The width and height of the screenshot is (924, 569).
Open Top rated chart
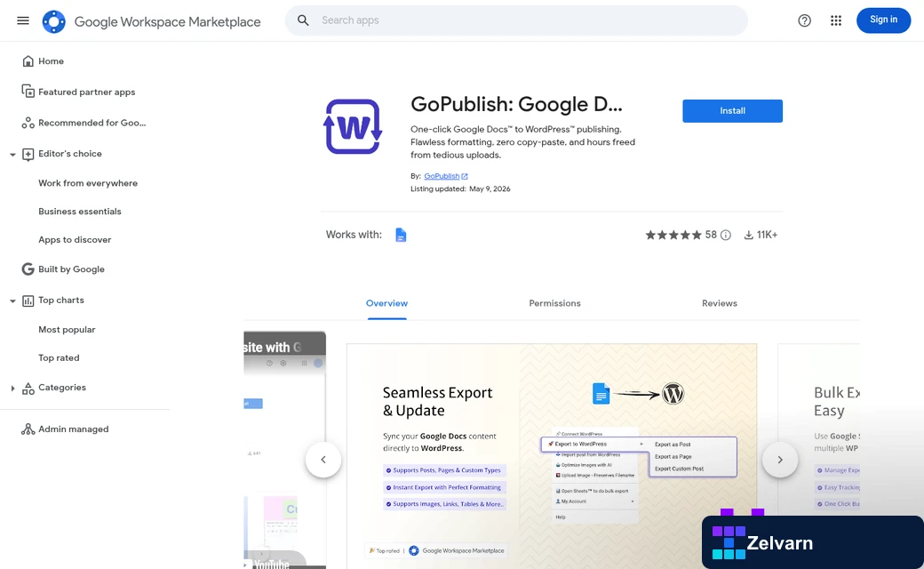[x=59, y=358]
